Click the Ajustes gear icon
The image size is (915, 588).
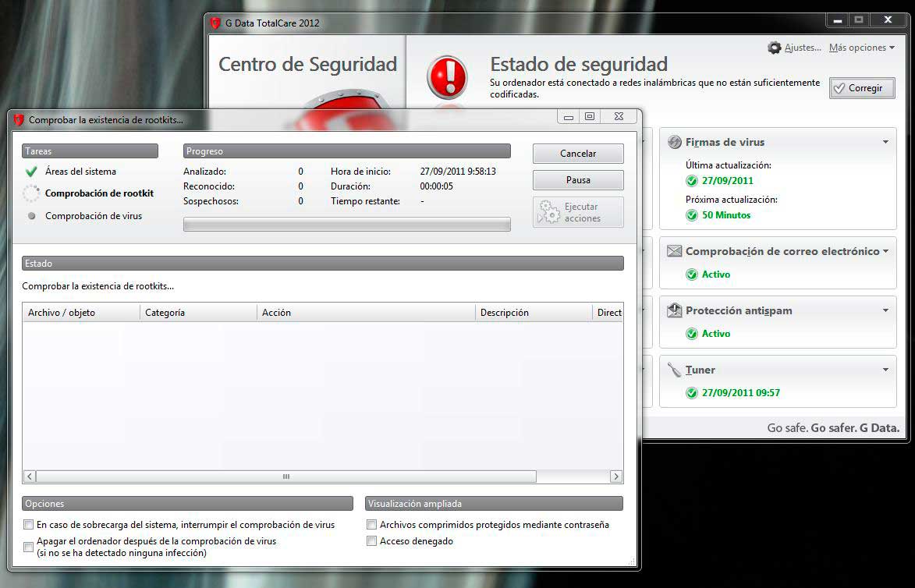pos(775,48)
